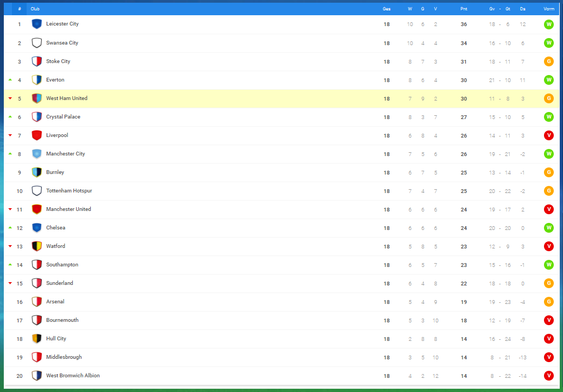Image resolution: width=563 pixels, height=392 pixels.
Task: Click Stoke City's 31 points value
Action: [x=464, y=62]
